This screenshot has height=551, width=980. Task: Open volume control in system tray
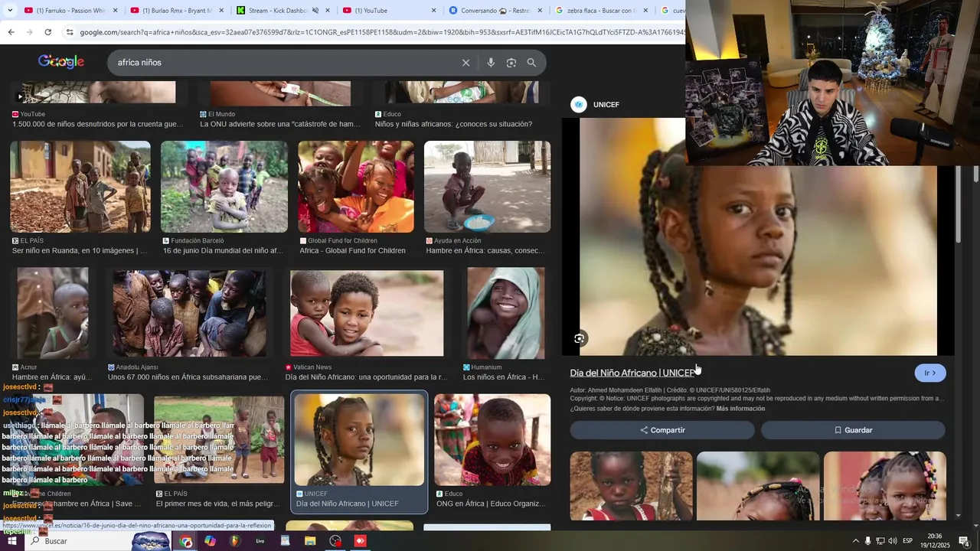[893, 541]
